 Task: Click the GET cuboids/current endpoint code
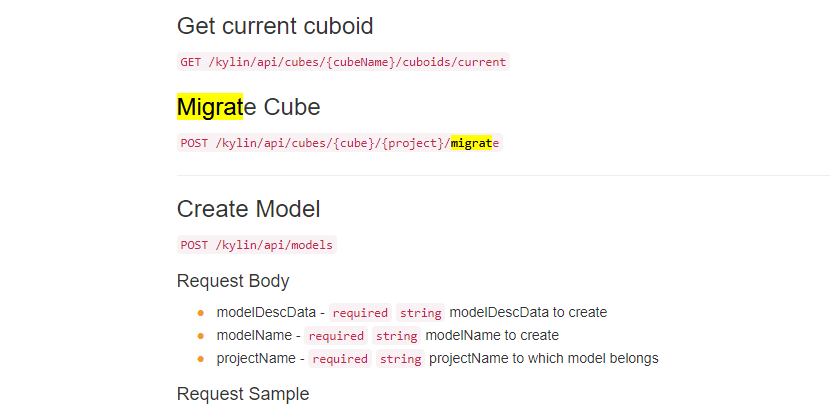pyautogui.click(x=343, y=62)
